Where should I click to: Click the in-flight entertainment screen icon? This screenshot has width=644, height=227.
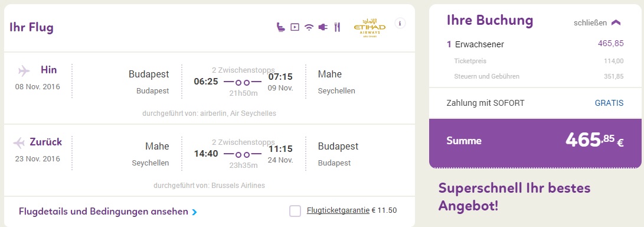[x=295, y=27]
